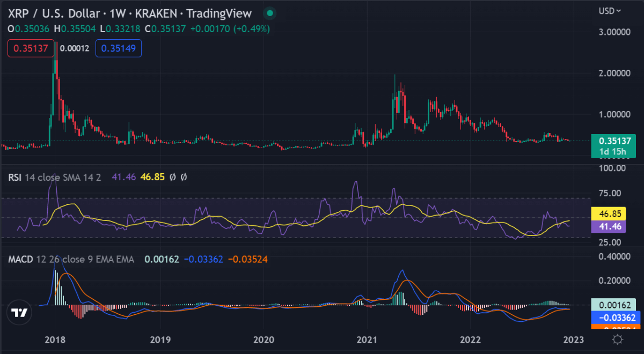The width and height of the screenshot is (644, 354).
Task: Click the green market status dot
Action: (269, 13)
